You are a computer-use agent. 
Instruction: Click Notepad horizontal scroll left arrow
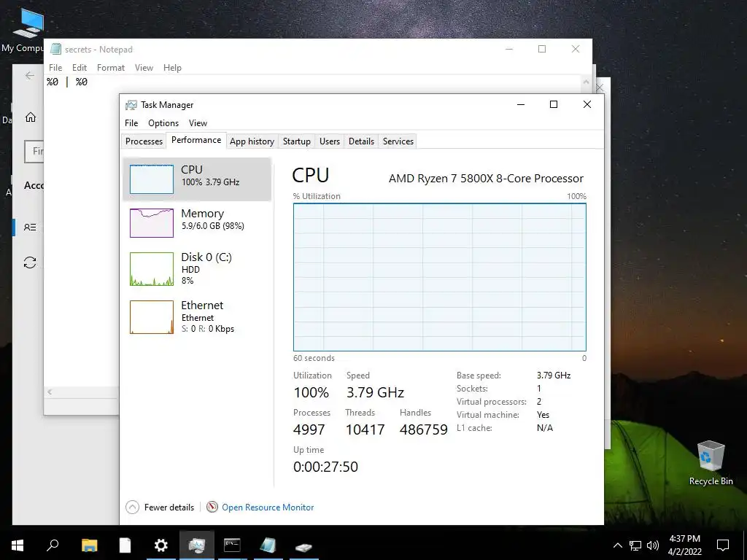click(50, 392)
